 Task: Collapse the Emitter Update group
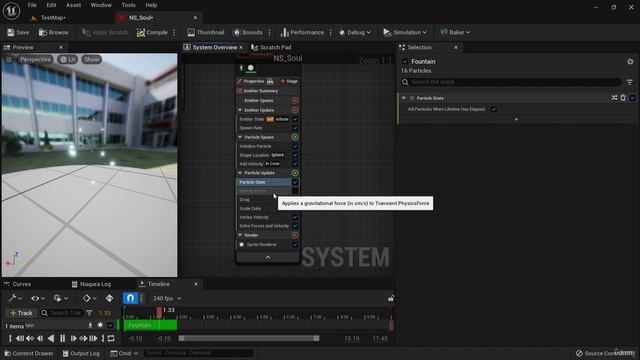(240, 110)
